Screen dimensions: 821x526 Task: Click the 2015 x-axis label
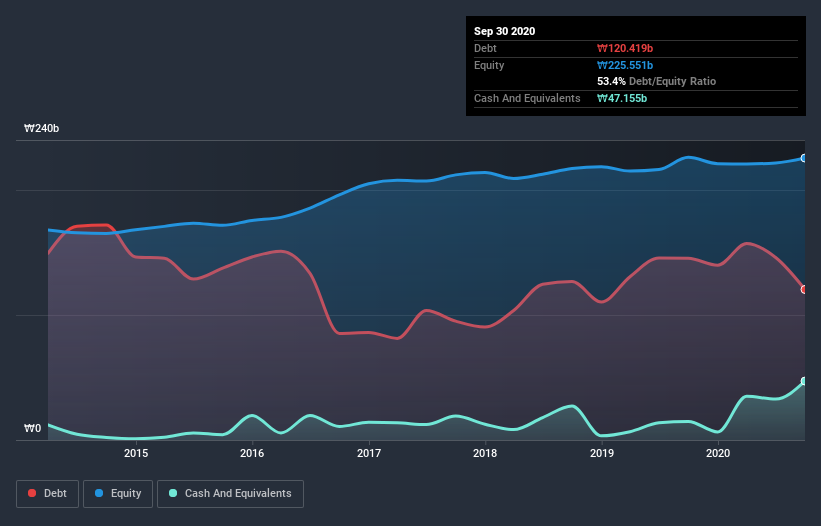point(136,453)
